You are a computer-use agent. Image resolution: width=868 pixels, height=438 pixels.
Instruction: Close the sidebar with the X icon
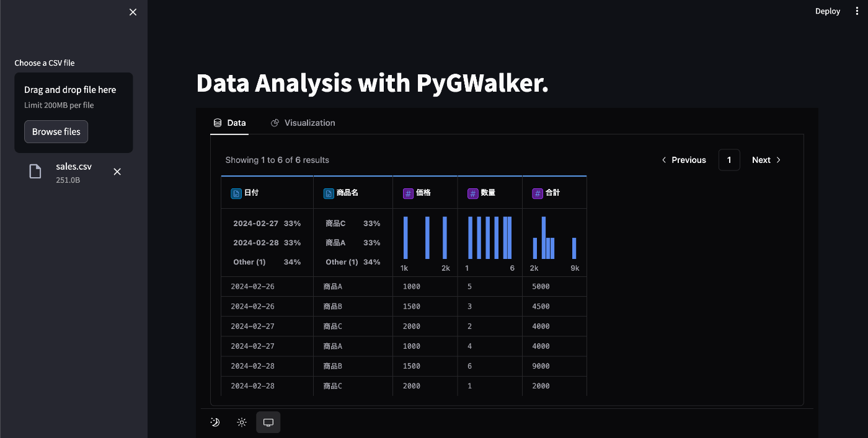pos(133,12)
